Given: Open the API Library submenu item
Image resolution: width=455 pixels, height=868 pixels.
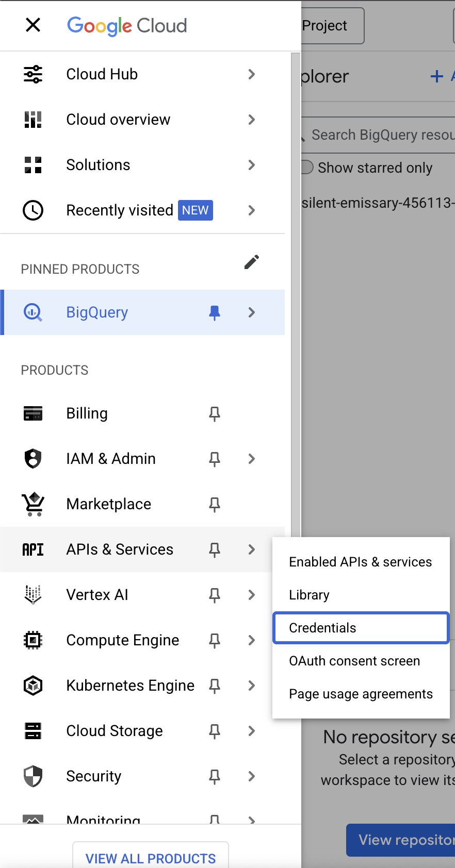Looking at the screenshot, I should click(361, 595).
